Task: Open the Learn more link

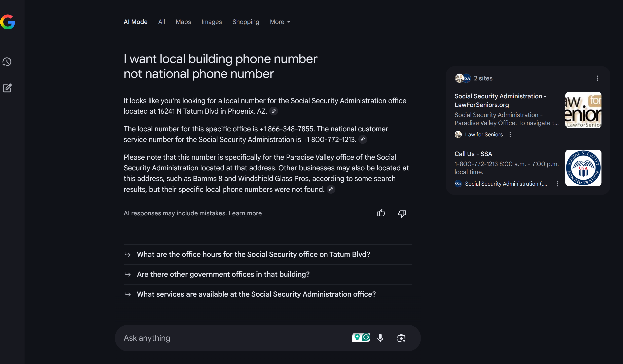Action: [245, 213]
